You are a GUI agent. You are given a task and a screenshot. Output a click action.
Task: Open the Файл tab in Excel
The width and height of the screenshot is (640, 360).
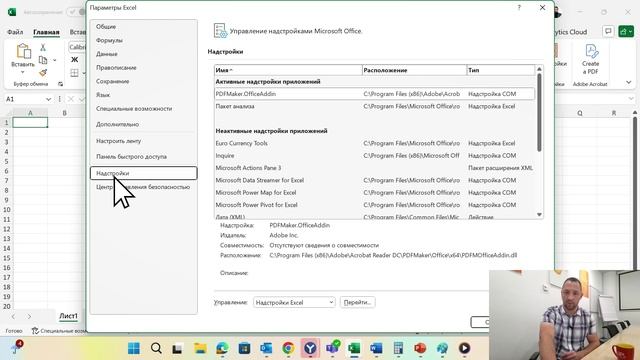tap(15, 32)
